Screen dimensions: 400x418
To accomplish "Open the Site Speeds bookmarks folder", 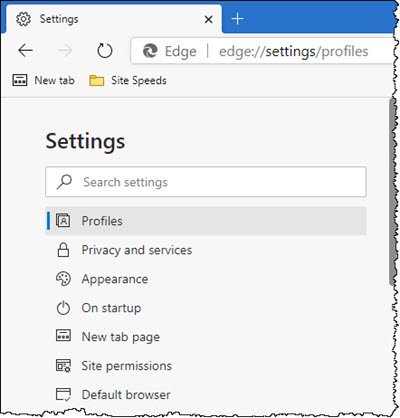I will [128, 80].
